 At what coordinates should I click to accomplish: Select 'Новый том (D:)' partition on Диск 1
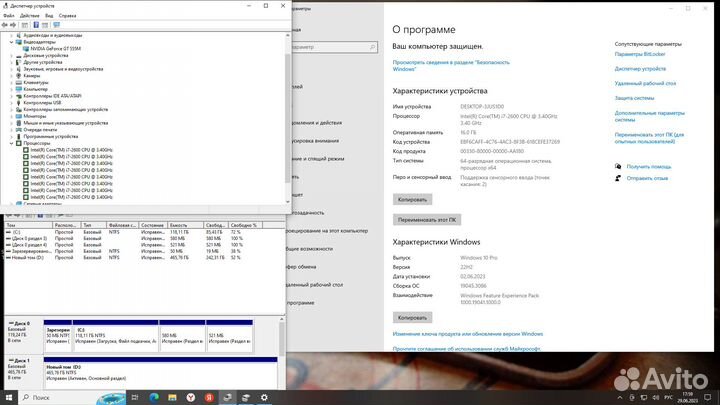(160, 373)
